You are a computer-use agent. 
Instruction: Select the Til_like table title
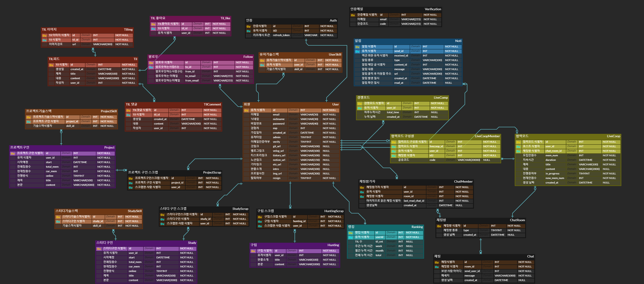[x=225, y=18]
